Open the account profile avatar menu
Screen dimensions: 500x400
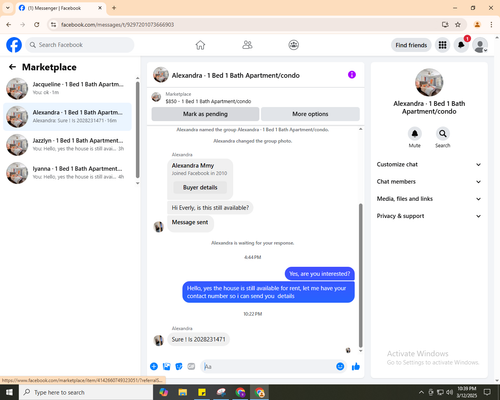[x=480, y=45]
